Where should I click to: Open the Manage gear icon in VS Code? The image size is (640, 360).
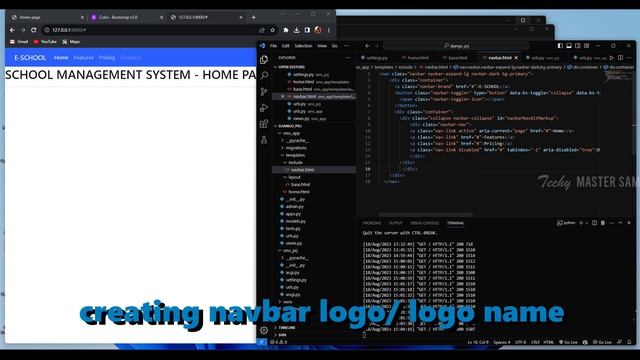(264, 330)
